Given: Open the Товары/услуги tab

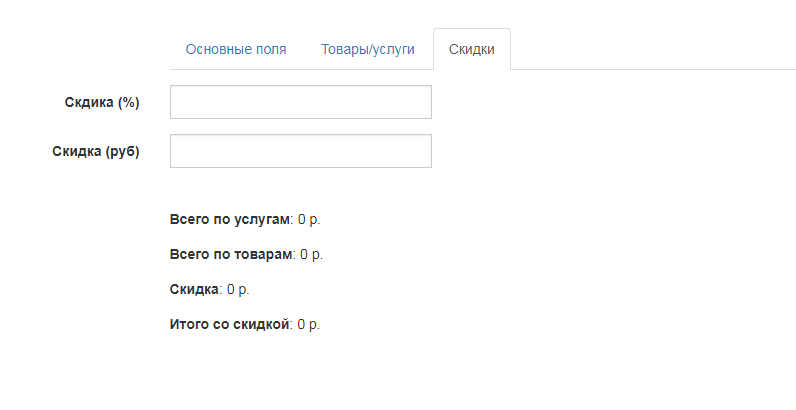Looking at the screenshot, I should [x=368, y=49].
